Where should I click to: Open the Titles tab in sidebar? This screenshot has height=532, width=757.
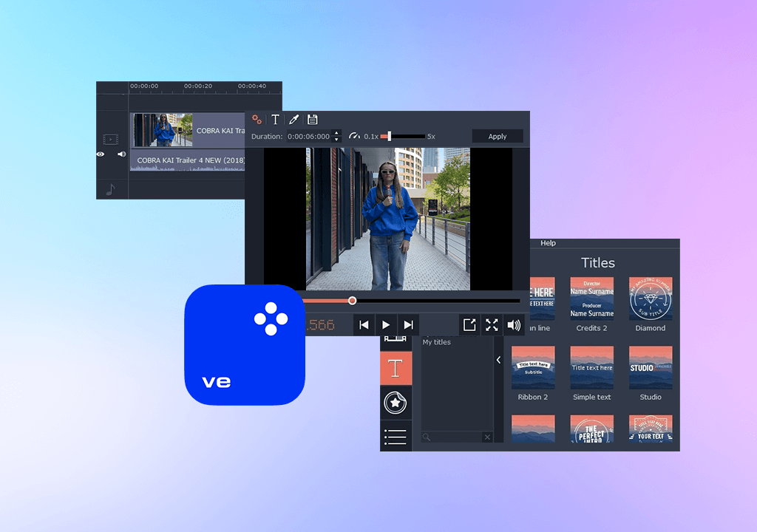pyautogui.click(x=396, y=369)
